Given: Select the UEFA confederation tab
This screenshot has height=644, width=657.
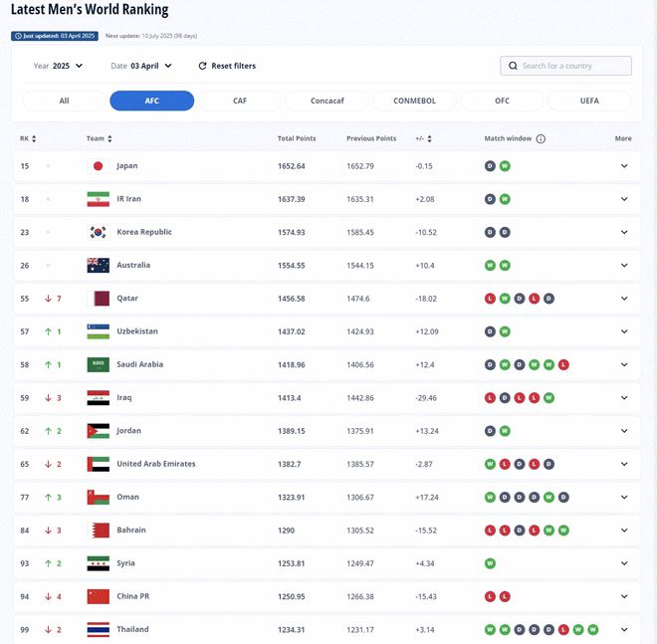Looking at the screenshot, I should tap(588, 101).
